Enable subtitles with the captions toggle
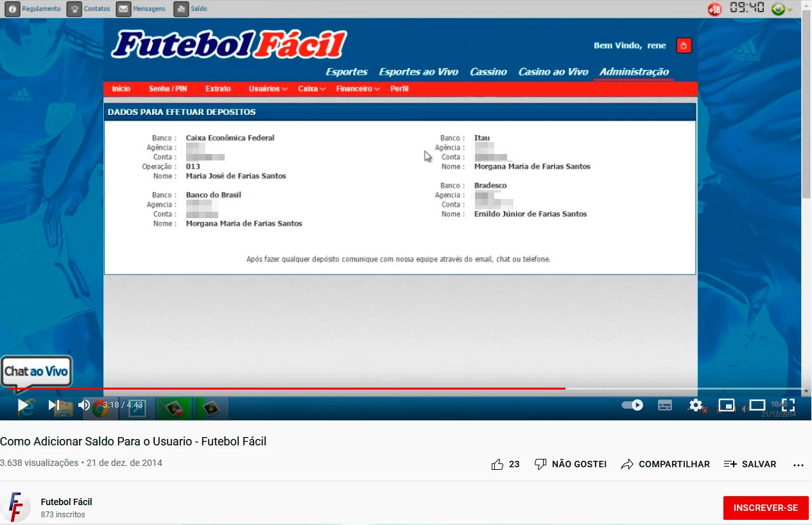 pos(665,405)
